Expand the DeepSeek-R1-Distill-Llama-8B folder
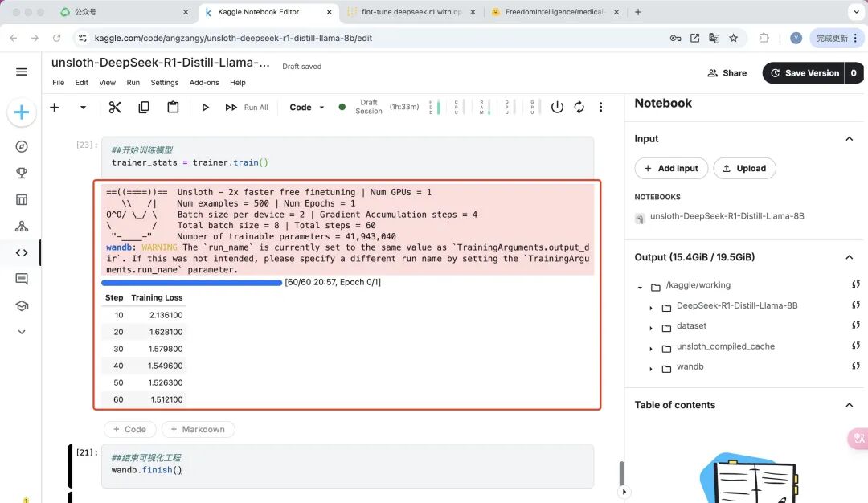Viewport: 868px width, 503px height. tap(651, 308)
